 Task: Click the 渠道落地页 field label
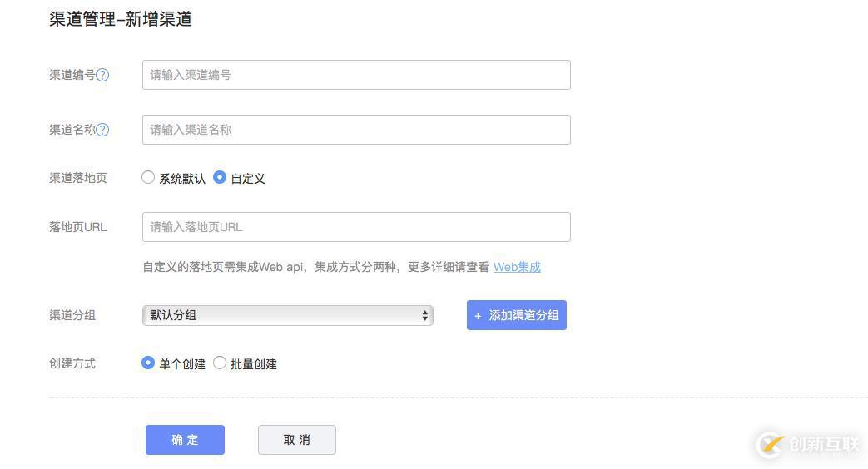(77, 178)
